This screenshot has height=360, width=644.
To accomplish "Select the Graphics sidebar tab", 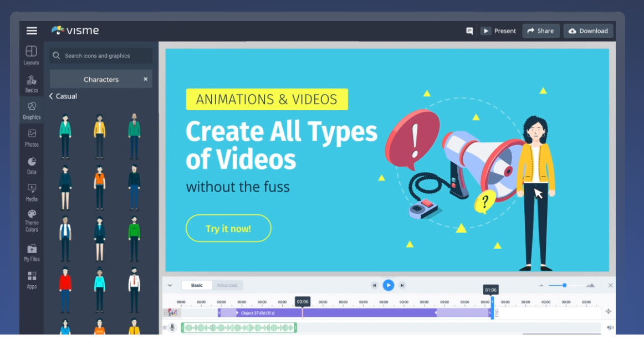I will 32,110.
